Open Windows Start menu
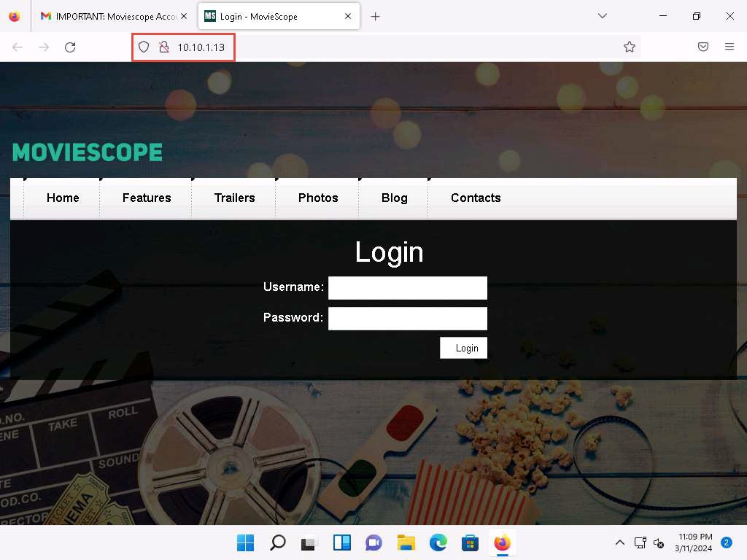This screenshot has height=560, width=747. (245, 542)
